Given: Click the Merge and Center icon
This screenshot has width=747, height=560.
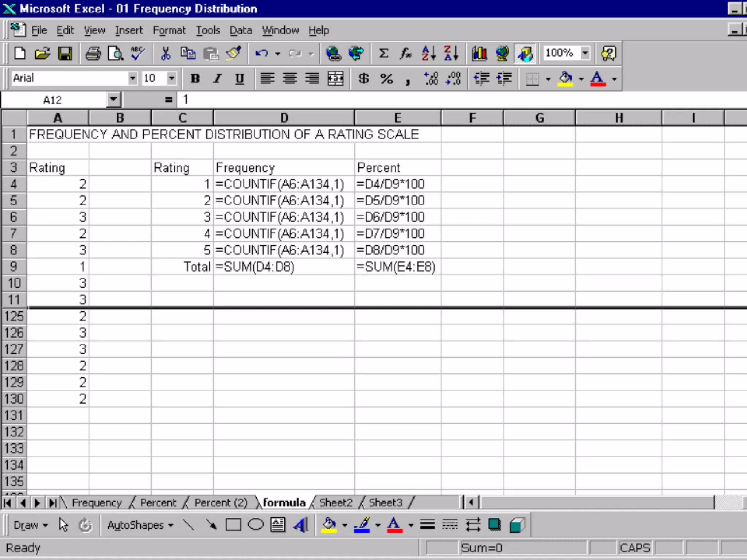Looking at the screenshot, I should 335,78.
